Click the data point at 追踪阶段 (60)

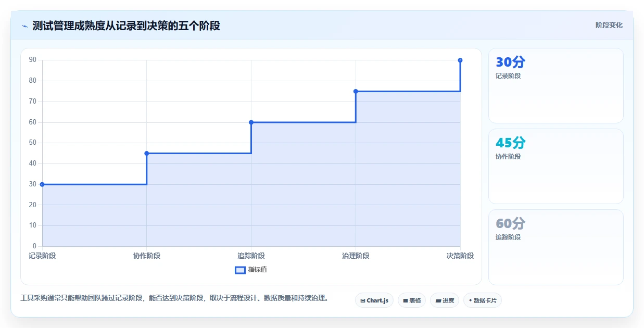[x=251, y=122]
